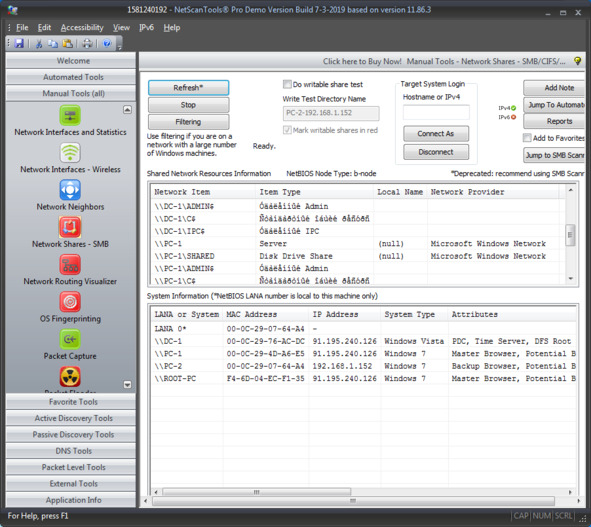Check the Add to Favorites box
The width and height of the screenshot is (591, 527).
click(527, 138)
